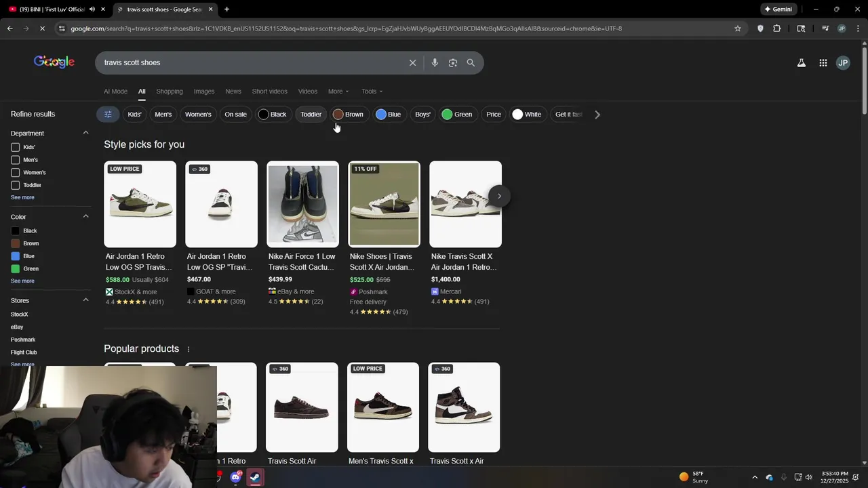Click the magnifying glass search icon
The image size is (868, 488).
click(471, 62)
